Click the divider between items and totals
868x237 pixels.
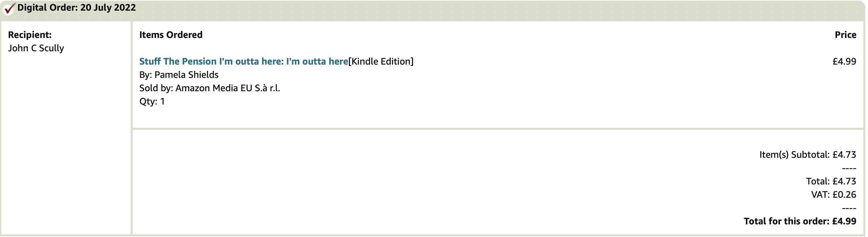[498, 128]
